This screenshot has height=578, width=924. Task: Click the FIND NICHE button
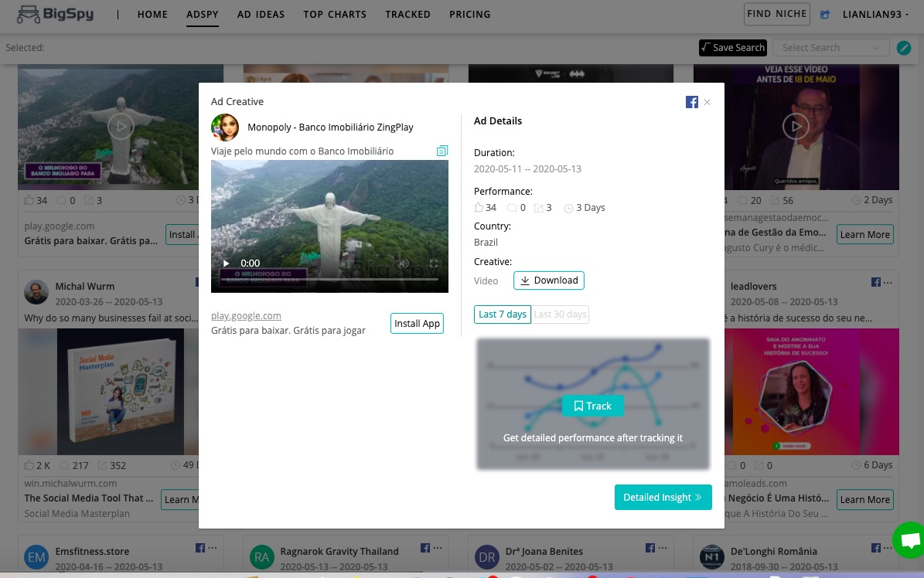click(776, 14)
